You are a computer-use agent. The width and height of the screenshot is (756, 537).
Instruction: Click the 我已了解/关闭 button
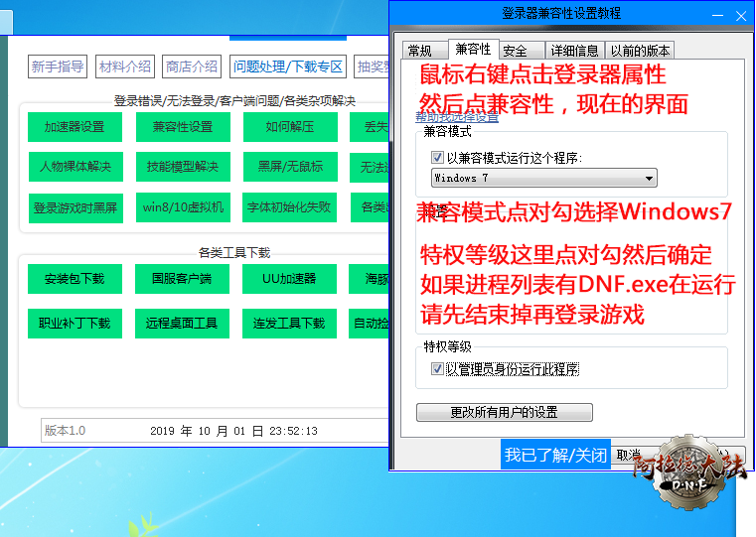pos(555,455)
